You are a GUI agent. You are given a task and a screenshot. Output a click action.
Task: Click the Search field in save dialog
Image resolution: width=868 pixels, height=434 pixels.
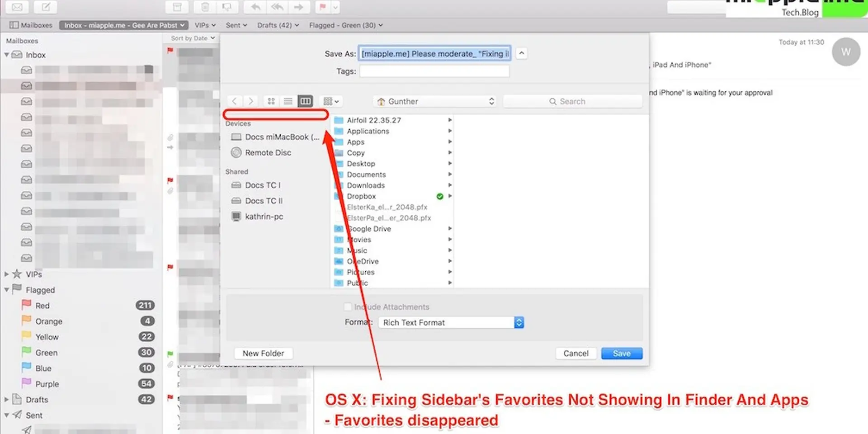coord(572,101)
